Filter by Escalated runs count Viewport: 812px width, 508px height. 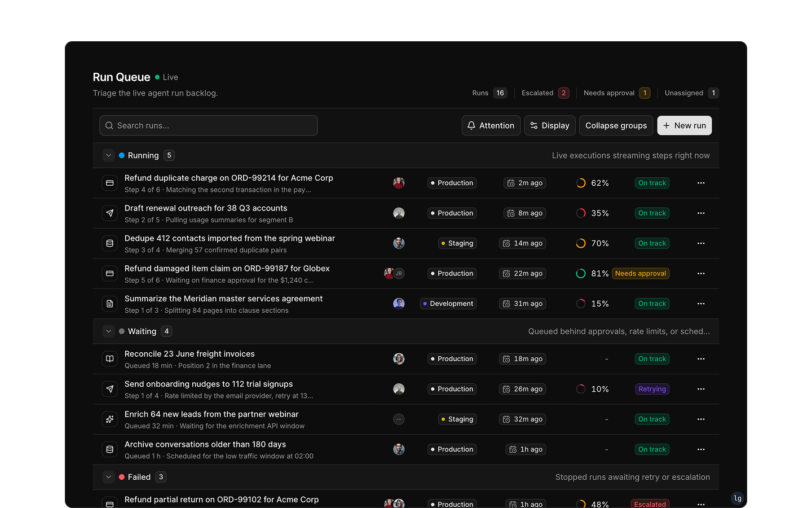click(545, 93)
